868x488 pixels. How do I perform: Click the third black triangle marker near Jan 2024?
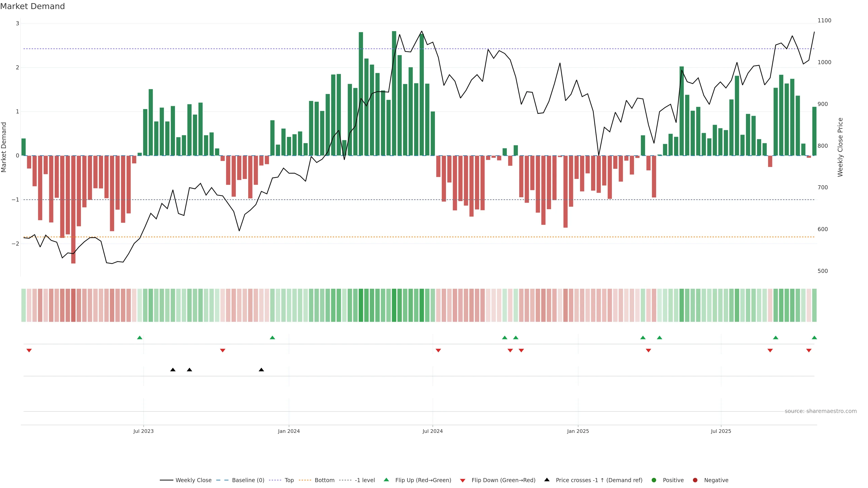[x=261, y=370]
